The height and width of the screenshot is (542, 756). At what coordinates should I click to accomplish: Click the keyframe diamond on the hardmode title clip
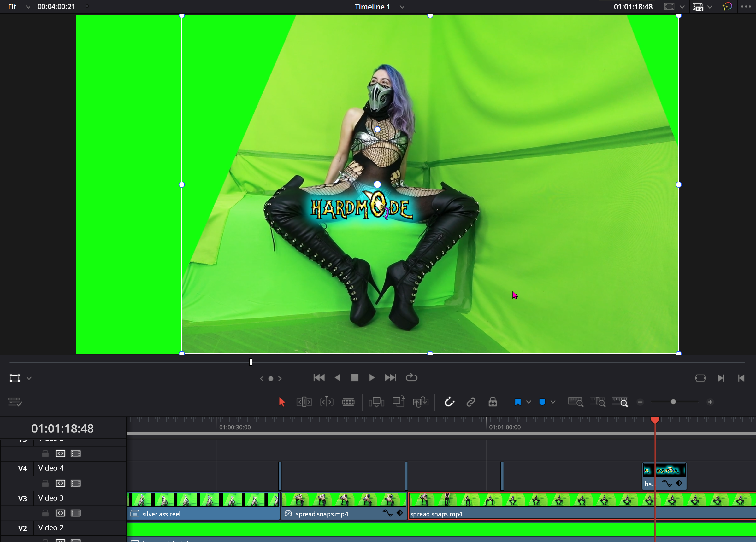(679, 483)
